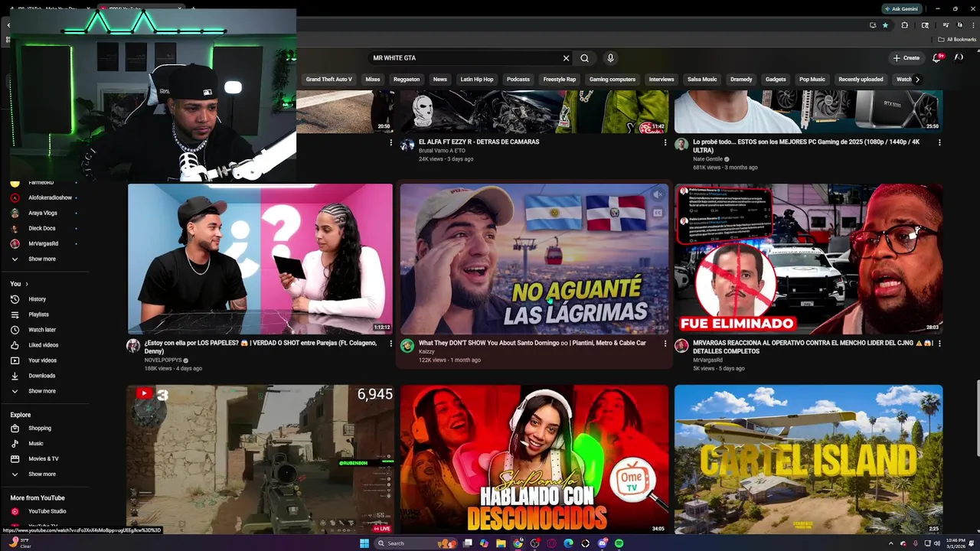Open options menu for Santo Domingo video
Viewport: 980px width, 551px height.
coord(665,344)
